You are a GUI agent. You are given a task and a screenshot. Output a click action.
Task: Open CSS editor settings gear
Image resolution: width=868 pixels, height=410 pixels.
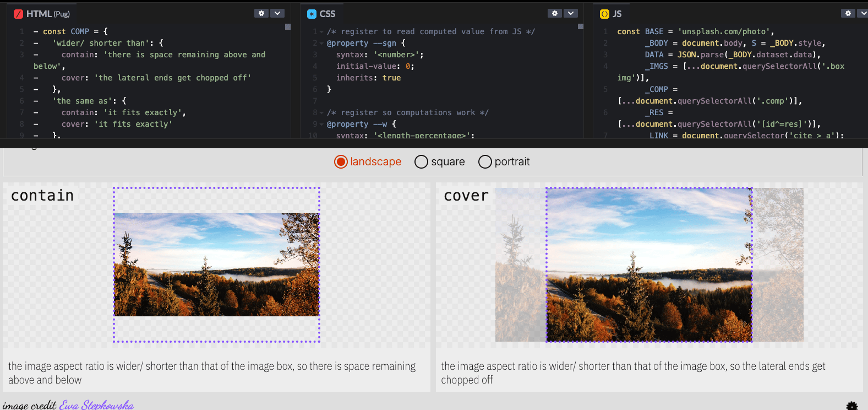[x=555, y=13]
